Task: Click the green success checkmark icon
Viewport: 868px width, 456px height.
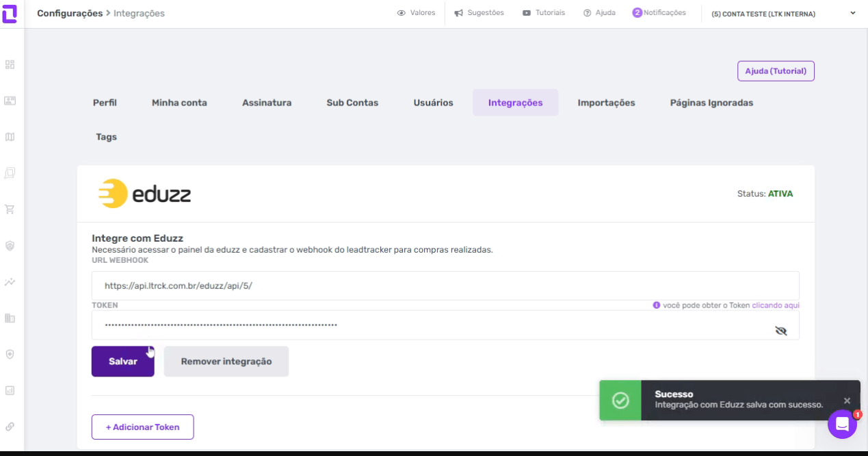Action: click(x=620, y=401)
